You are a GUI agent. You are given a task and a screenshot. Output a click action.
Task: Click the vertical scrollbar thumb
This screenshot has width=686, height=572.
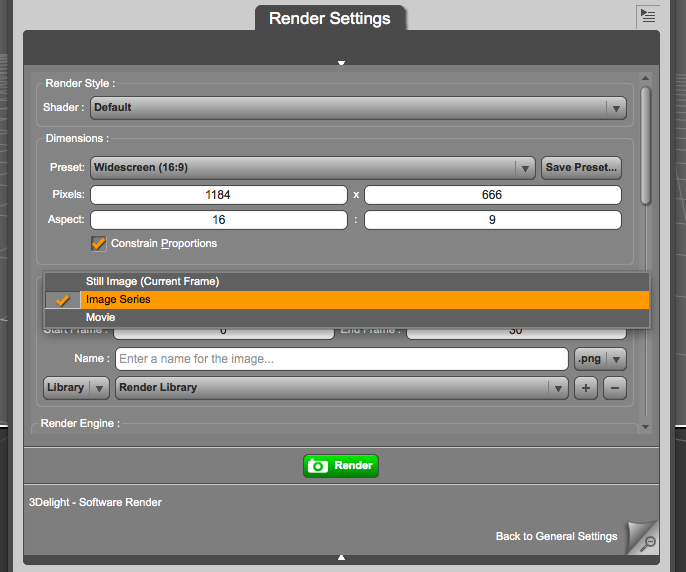coord(646,145)
